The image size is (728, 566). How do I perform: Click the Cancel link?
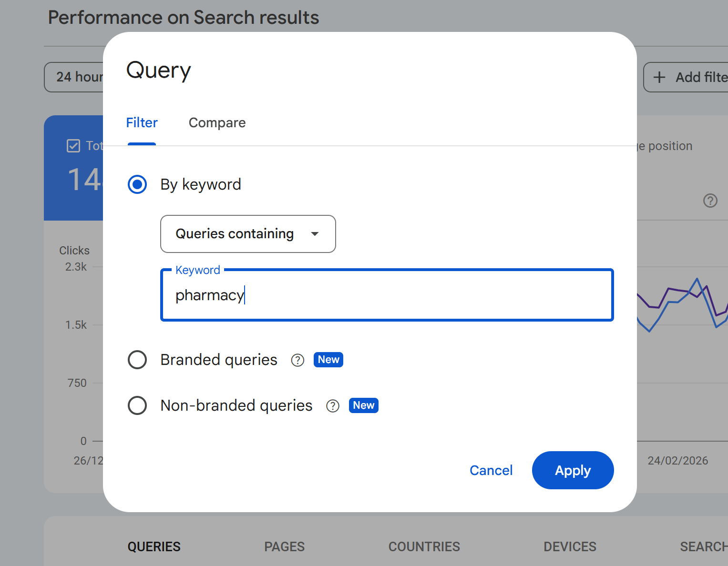click(x=491, y=470)
